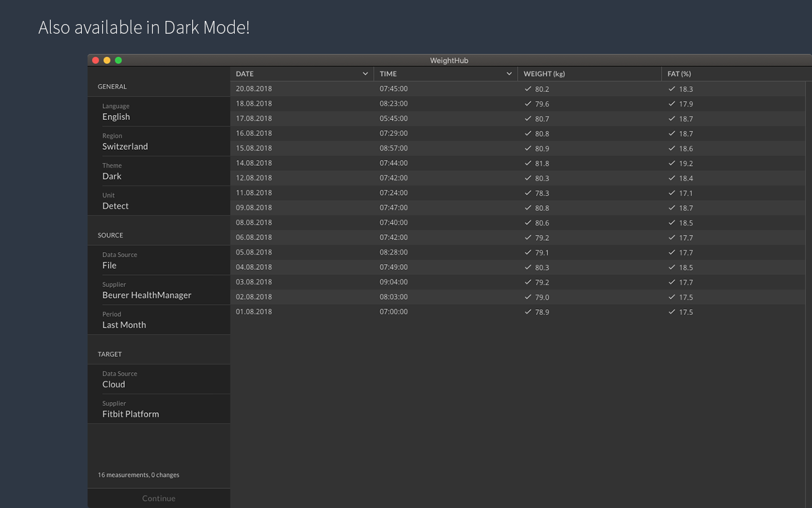
Task: Open the TIME column sort arrow
Action: tap(509, 74)
